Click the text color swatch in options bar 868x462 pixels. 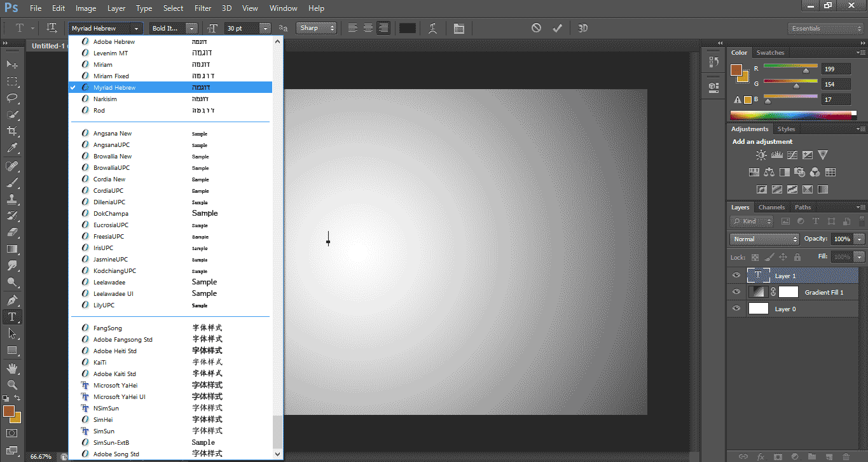tap(407, 28)
